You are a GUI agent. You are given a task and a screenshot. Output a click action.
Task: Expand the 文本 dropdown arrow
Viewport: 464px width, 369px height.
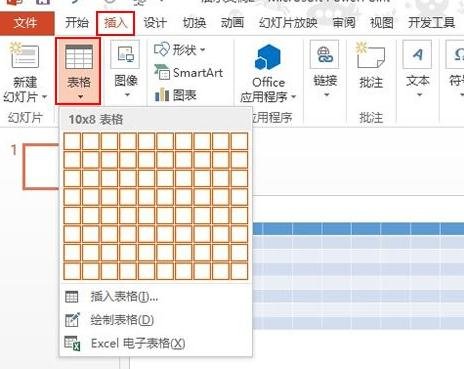pos(420,95)
